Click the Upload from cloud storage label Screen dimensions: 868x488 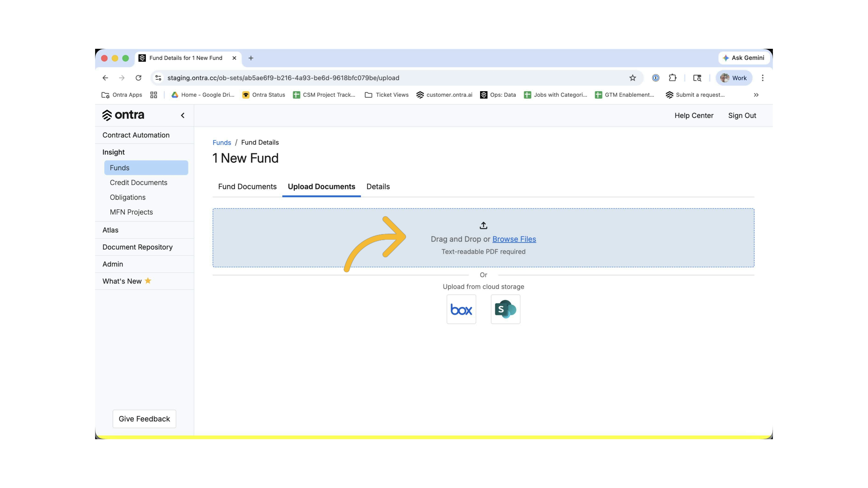(x=483, y=287)
